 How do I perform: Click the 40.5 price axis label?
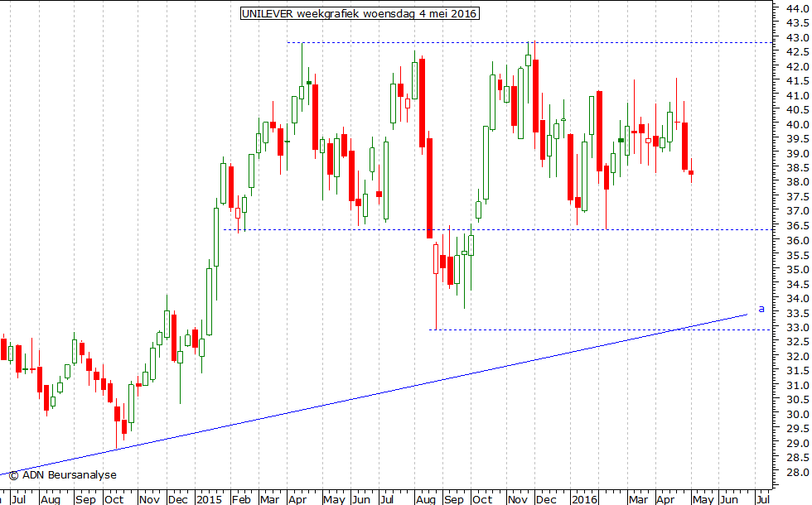tap(797, 109)
